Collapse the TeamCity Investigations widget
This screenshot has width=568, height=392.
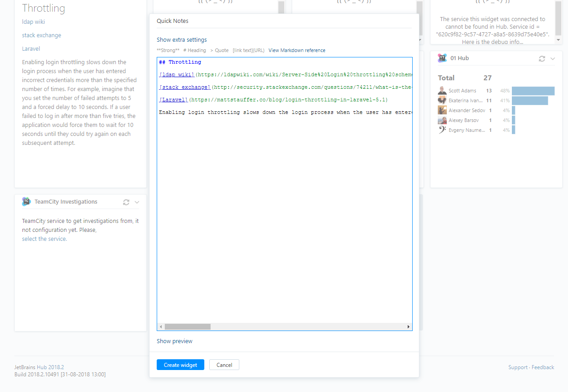[137, 202]
